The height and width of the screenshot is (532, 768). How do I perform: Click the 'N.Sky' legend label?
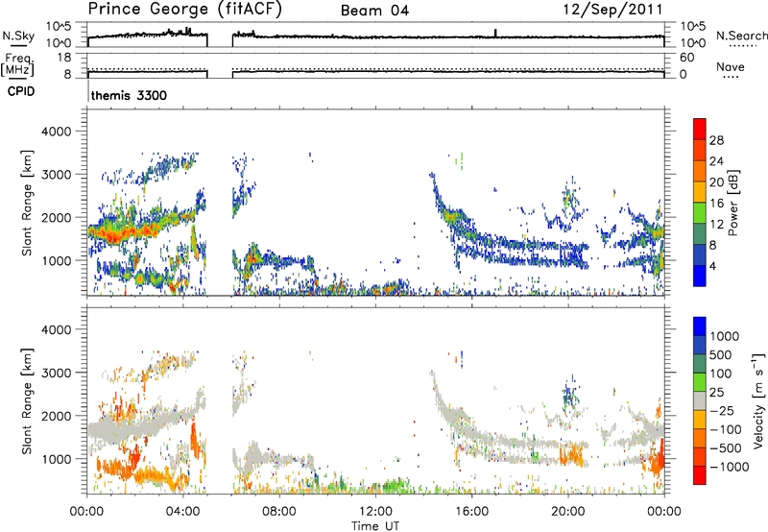(x=18, y=36)
